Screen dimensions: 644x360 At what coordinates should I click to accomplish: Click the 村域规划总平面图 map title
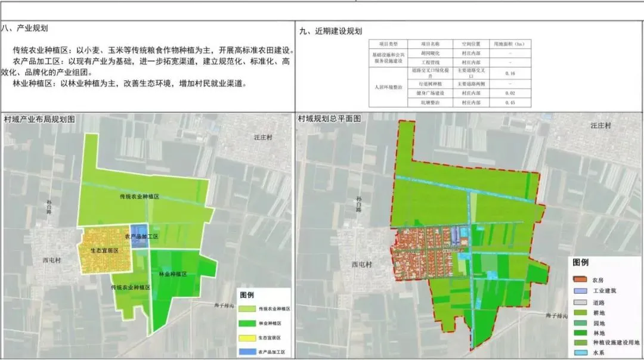coord(330,119)
